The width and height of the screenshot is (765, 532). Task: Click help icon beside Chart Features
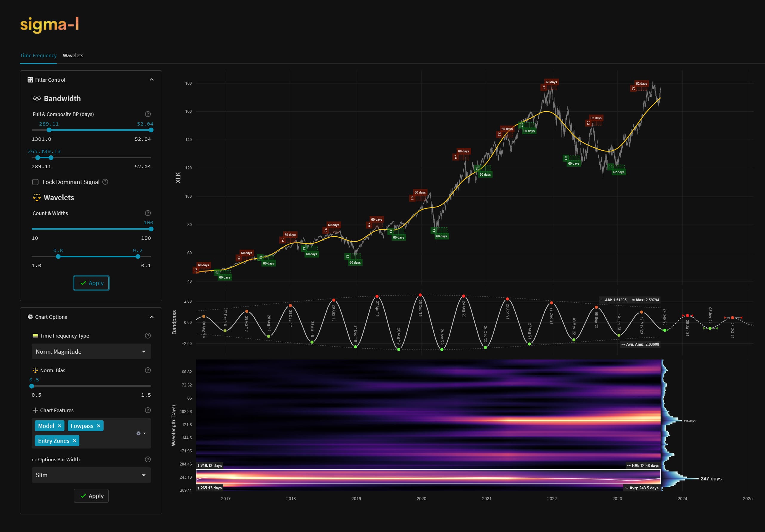click(148, 410)
